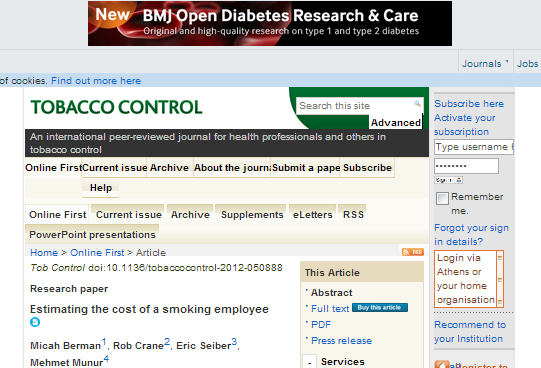Click the Advanced search link
This screenshot has width=541, height=368.
pos(396,123)
